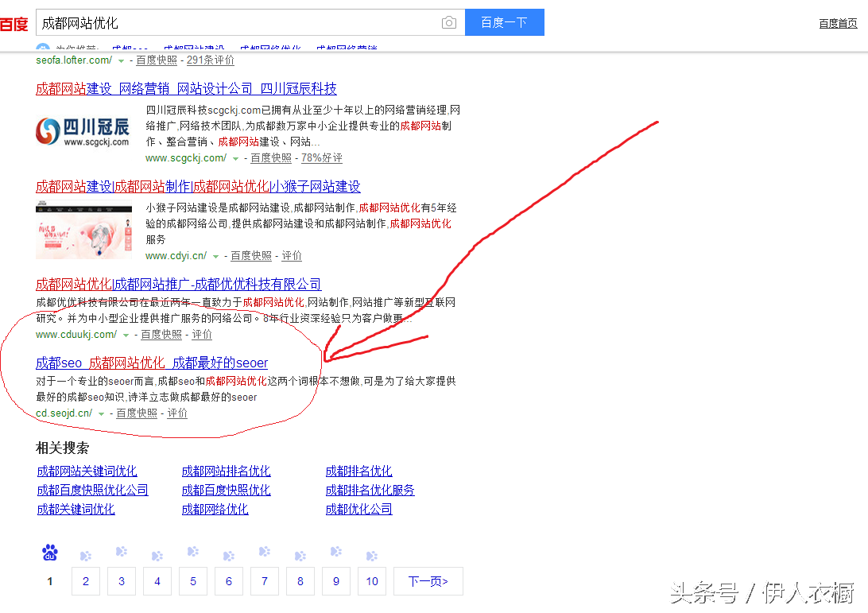Click the Baidu logo in top-left corner
868x613 pixels.
pos(13,22)
